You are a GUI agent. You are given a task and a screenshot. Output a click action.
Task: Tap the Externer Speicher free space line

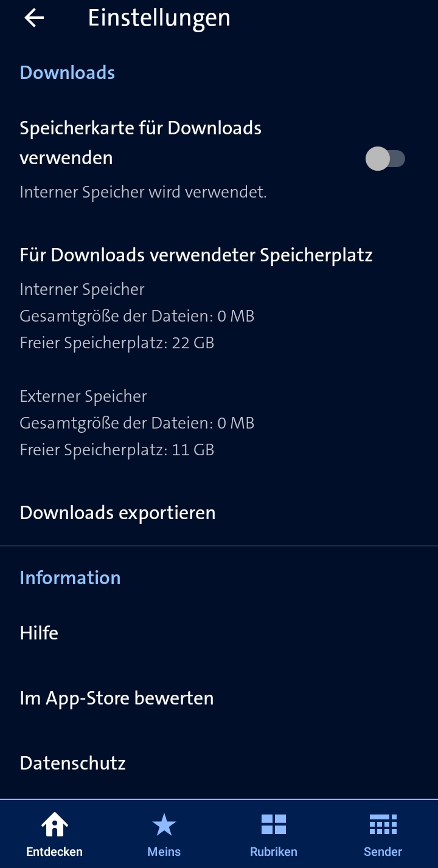pos(117,450)
